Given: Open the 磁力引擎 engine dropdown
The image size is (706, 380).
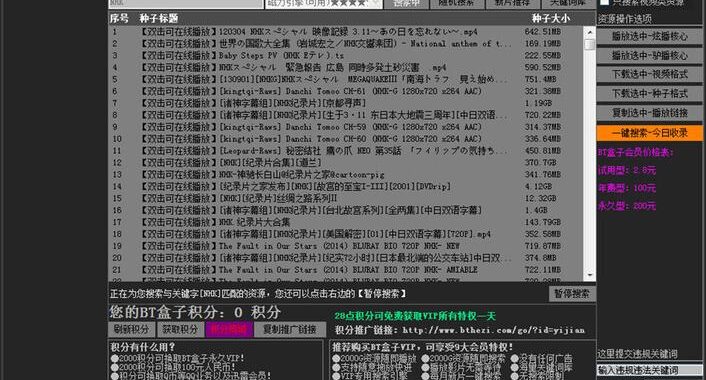Looking at the screenshot, I should pos(324,4).
